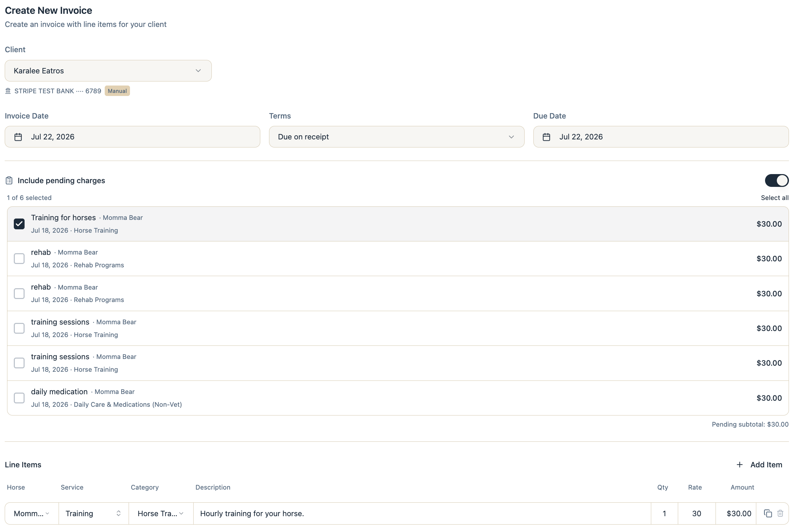The height and width of the screenshot is (532, 794).
Task: Open the Service combo box showing Training
Action: (94, 513)
